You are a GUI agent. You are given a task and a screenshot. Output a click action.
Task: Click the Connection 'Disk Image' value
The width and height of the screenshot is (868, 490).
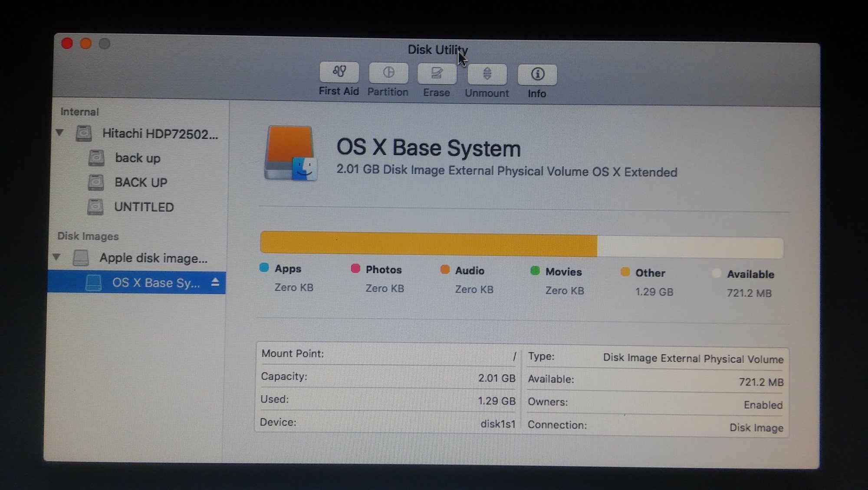[756, 427]
